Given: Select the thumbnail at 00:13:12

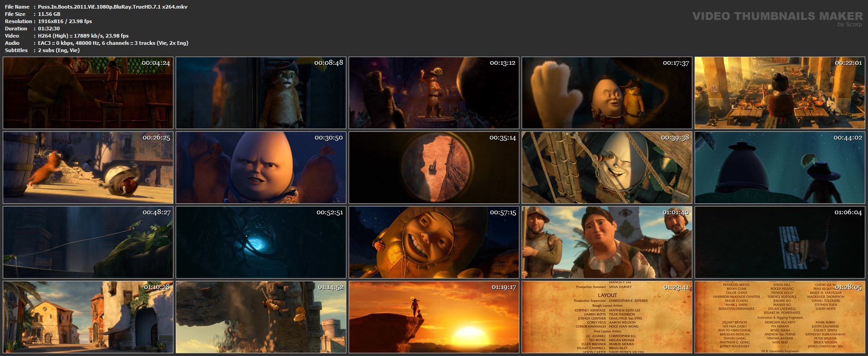Looking at the screenshot, I should 434,93.
